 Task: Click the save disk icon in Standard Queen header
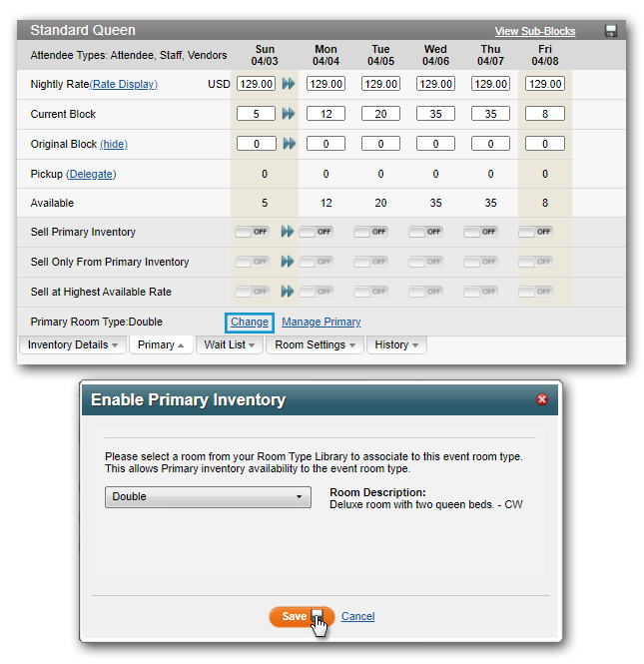(x=611, y=31)
